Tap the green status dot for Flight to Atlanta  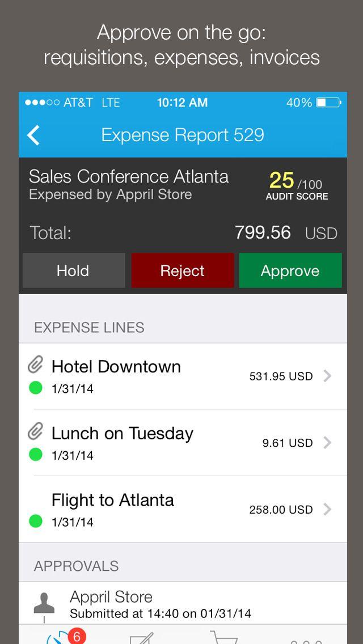pos(36,521)
